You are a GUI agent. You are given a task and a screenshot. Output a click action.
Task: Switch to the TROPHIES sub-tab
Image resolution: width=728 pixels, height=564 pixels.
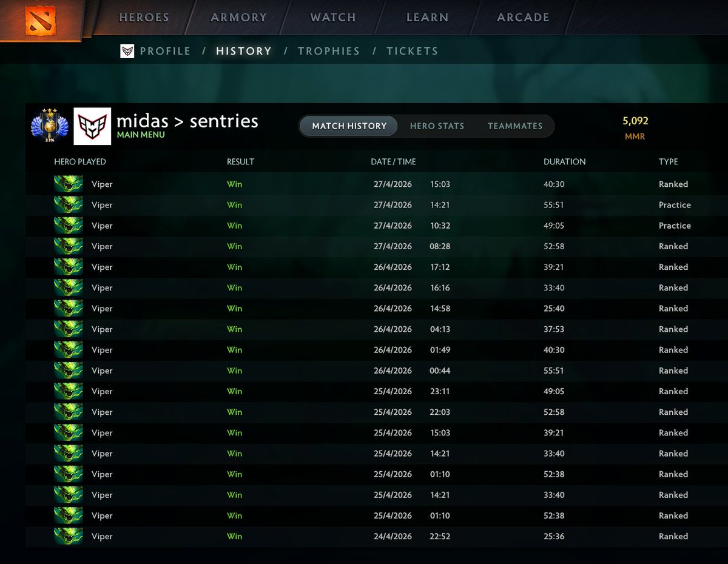pyautogui.click(x=329, y=51)
